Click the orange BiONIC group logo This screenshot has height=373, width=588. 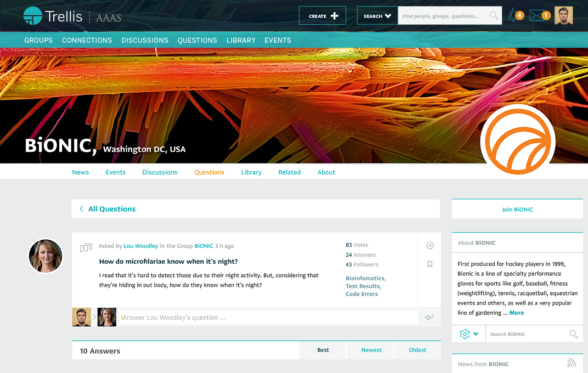(x=518, y=142)
